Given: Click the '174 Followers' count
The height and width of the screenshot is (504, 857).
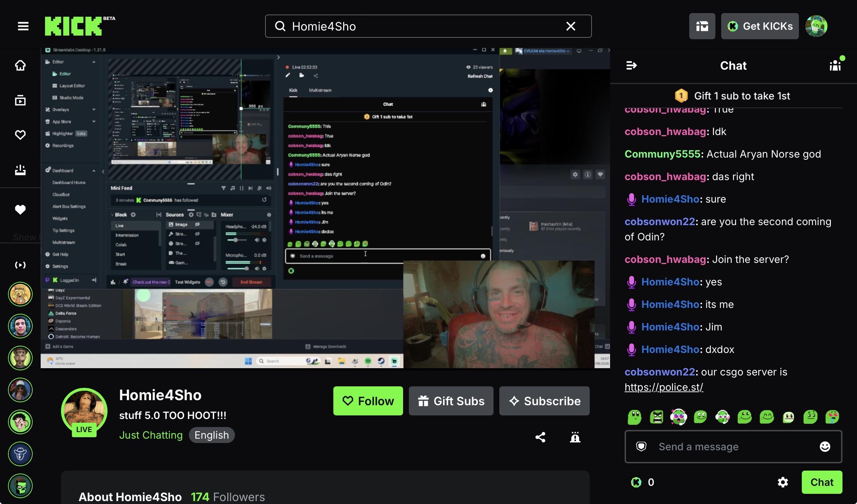Looking at the screenshot, I should [x=228, y=497].
